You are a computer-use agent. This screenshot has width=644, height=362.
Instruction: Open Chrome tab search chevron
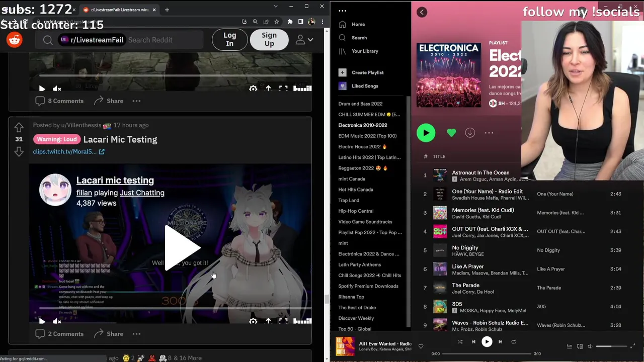coord(275,6)
